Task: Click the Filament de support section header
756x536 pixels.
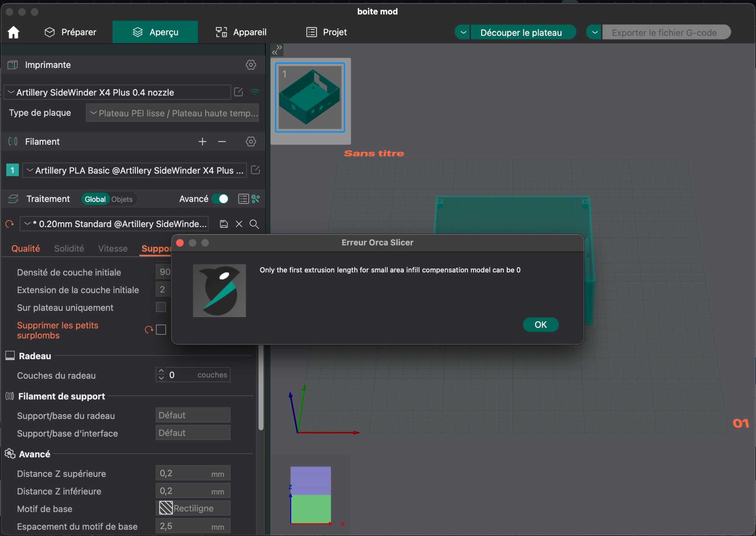Action: (x=62, y=396)
